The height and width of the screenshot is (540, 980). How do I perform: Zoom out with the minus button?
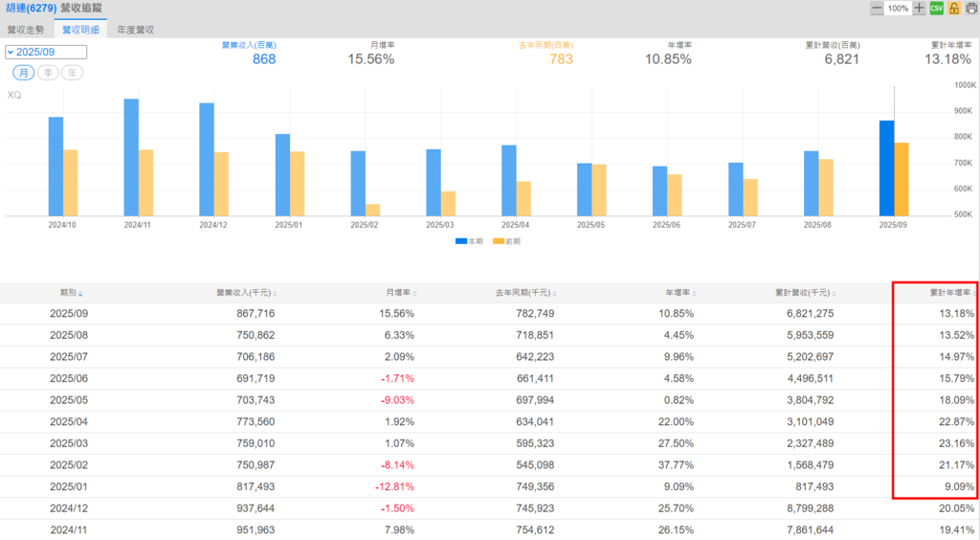coord(877,8)
